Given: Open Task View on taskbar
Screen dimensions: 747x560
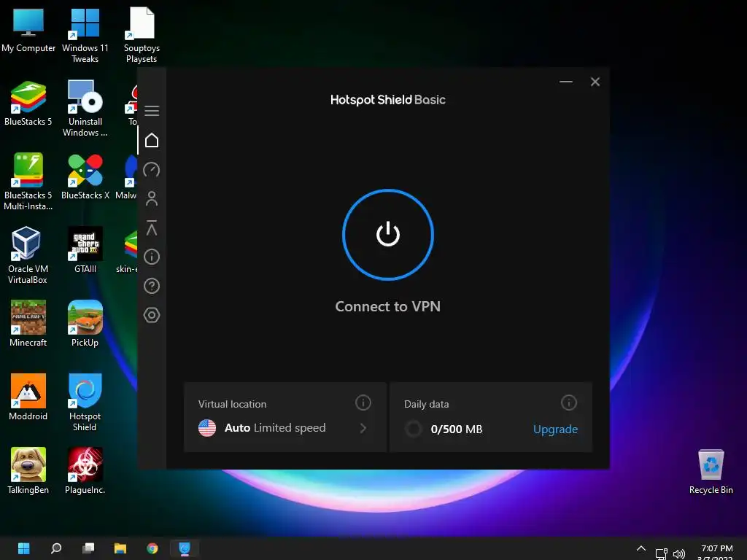Looking at the screenshot, I should pyautogui.click(x=88, y=548).
